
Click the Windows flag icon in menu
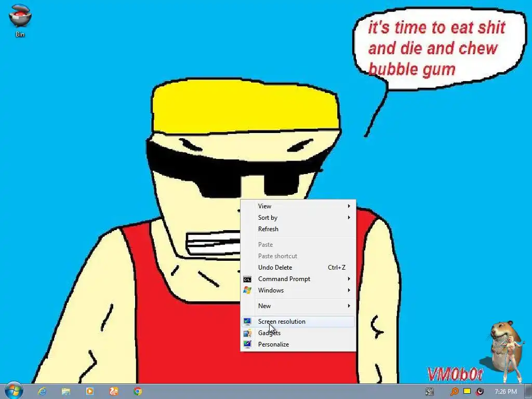(247, 290)
